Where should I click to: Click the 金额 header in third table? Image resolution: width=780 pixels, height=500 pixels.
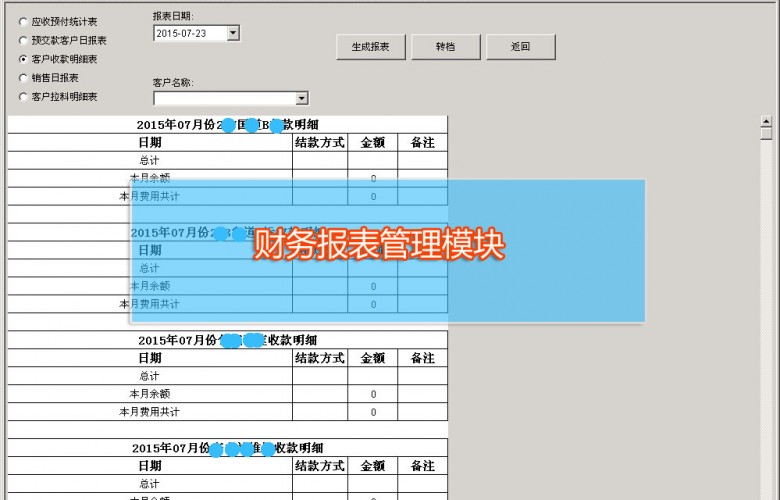(373, 358)
